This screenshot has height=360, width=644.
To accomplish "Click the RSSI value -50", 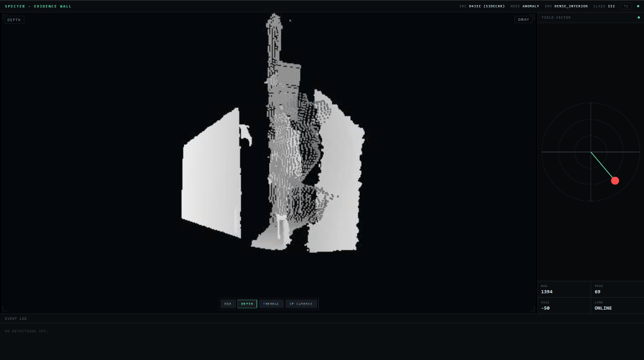I will [545, 308].
